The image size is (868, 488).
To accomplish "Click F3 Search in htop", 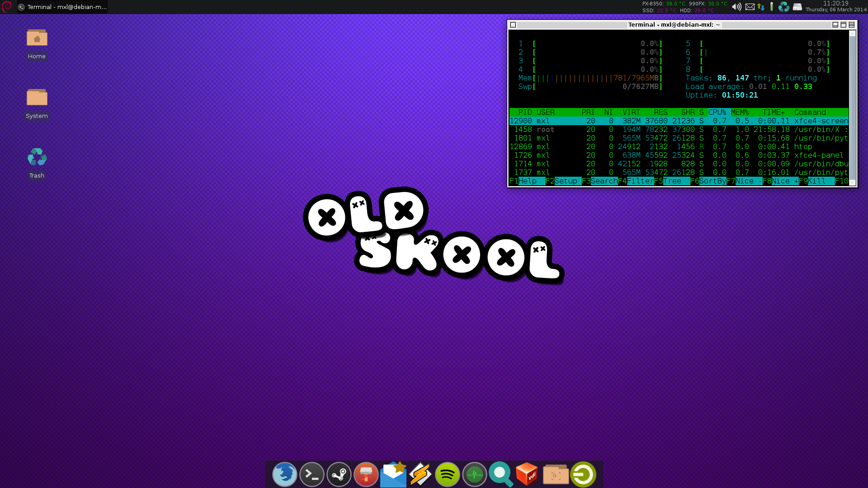I will tap(599, 181).
